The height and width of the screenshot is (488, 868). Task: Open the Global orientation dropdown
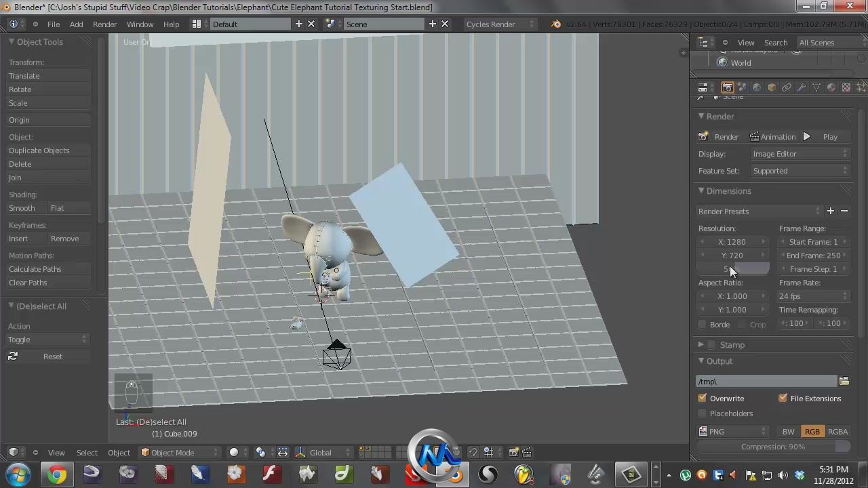coord(331,452)
